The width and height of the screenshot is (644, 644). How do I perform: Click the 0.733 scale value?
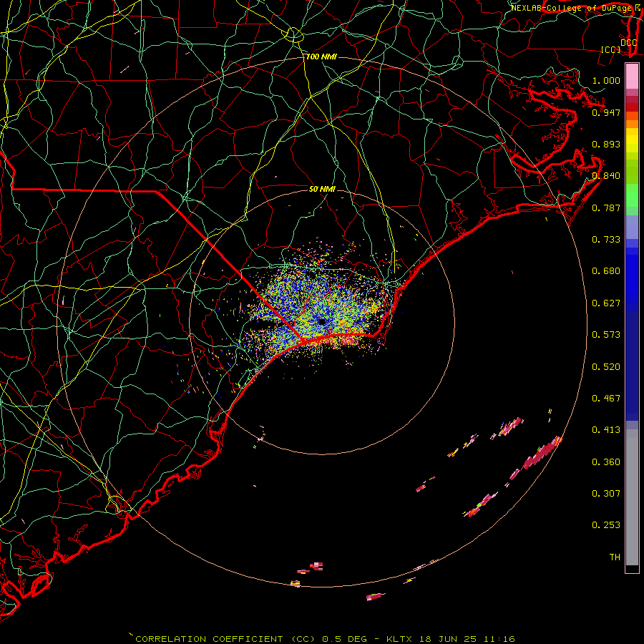[606, 240]
